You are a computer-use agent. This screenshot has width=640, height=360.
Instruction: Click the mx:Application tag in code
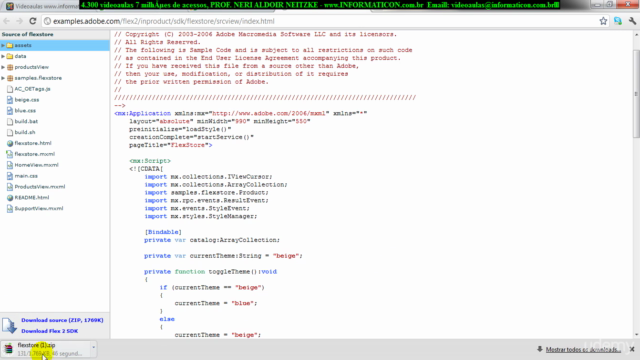click(142, 113)
